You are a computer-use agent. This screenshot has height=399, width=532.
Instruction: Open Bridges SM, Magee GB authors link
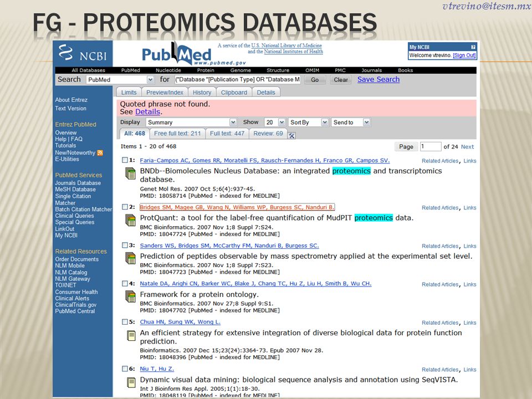click(x=237, y=207)
